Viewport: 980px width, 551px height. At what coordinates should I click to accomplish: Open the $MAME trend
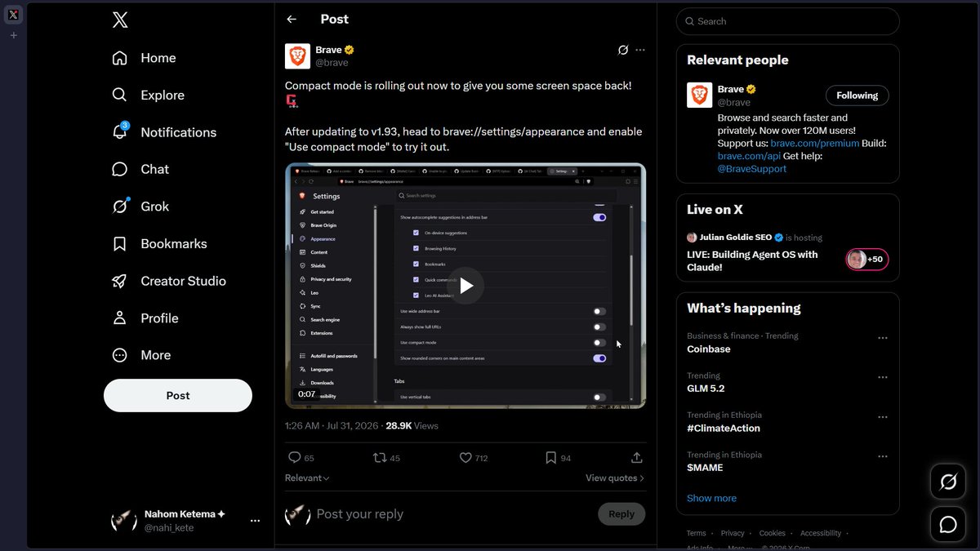click(705, 468)
